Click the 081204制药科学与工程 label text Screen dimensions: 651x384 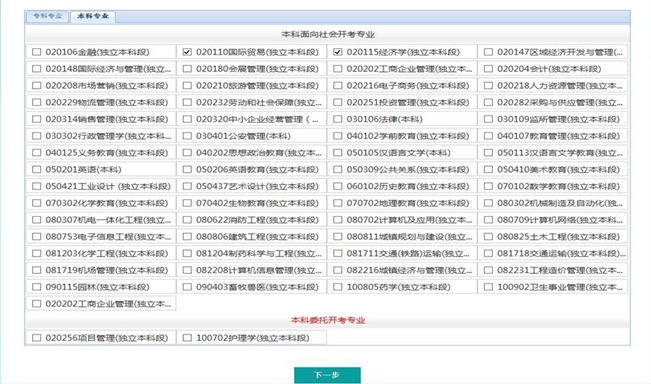point(259,253)
